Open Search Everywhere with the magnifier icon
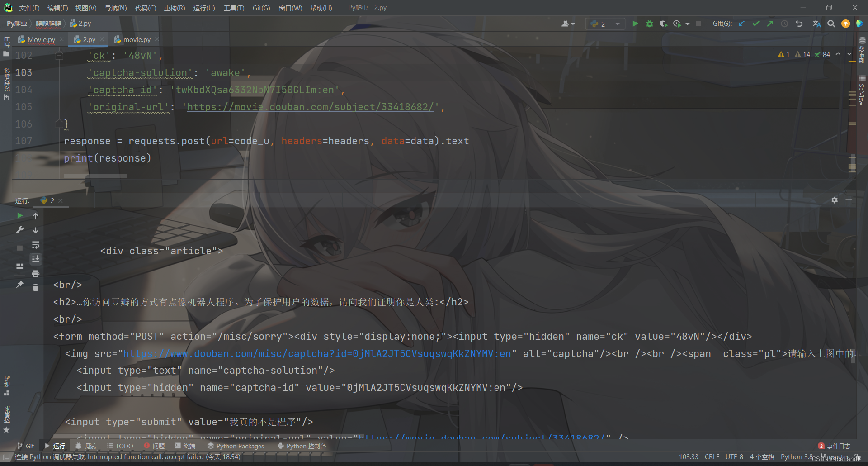Viewport: 868px width, 466px height. point(831,24)
